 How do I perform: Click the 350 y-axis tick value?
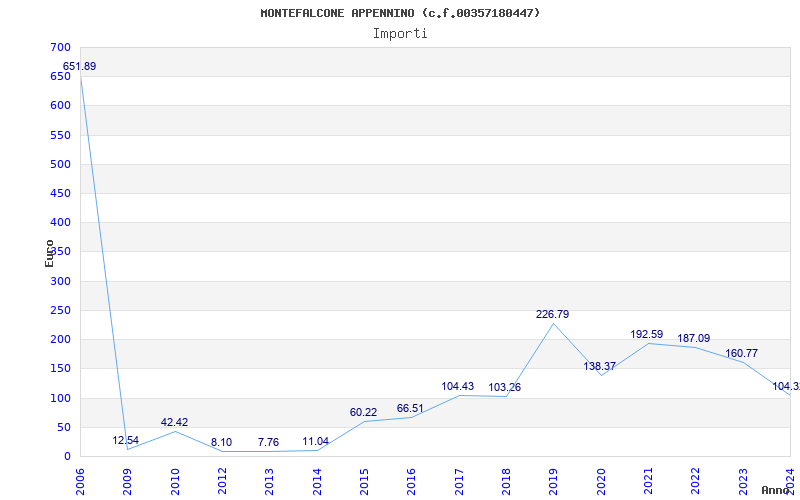[60, 252]
